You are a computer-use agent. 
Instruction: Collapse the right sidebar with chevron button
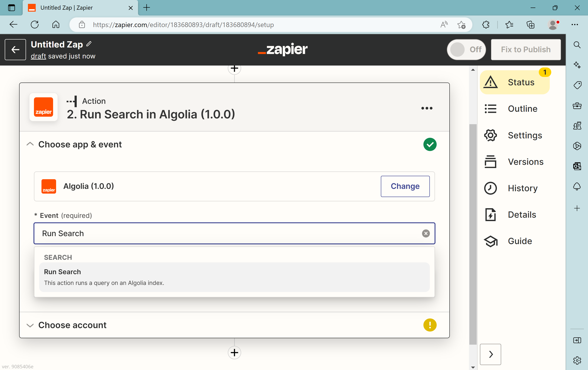click(490, 354)
